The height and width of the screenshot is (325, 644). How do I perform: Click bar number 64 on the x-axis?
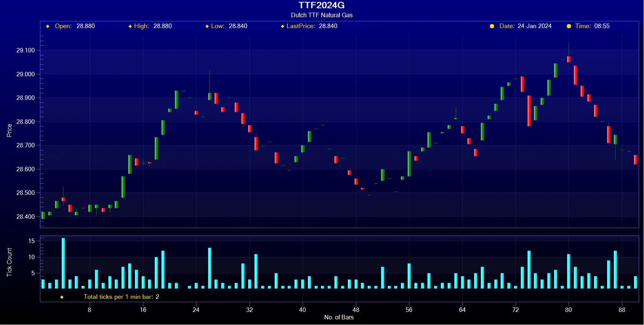coord(462,310)
